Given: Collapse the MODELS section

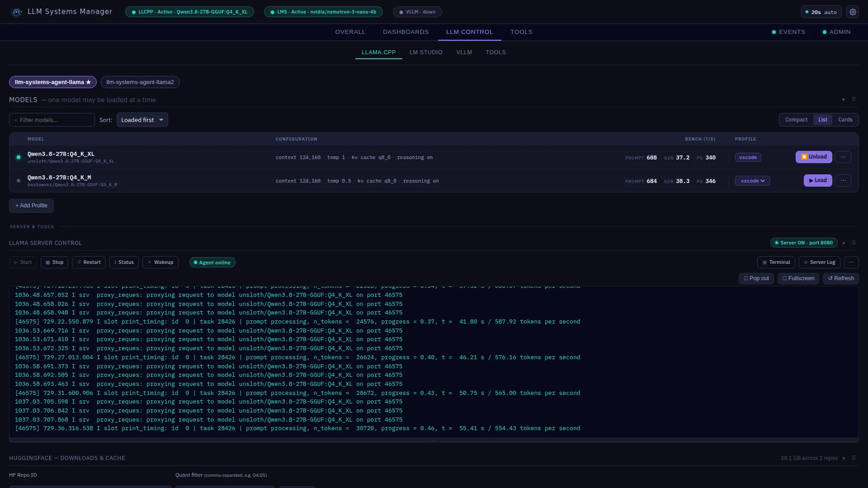Looking at the screenshot, I should [x=843, y=99].
